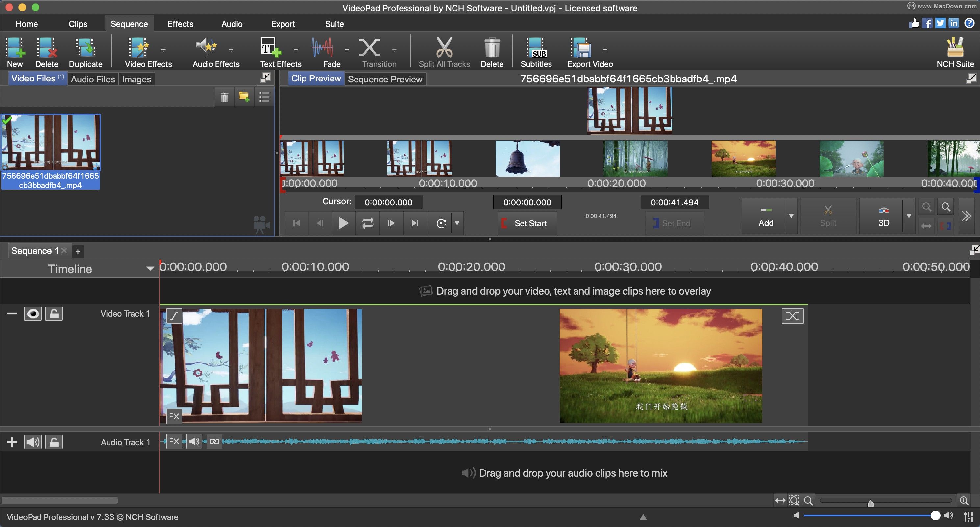
Task: Open Audio Effects in toolbar
Action: point(216,52)
